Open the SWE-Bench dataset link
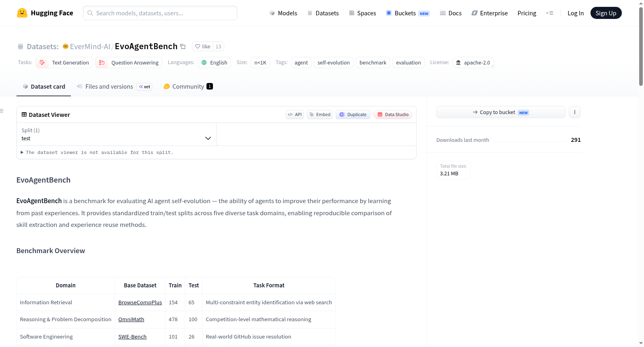This screenshot has width=644, height=347. (132, 337)
